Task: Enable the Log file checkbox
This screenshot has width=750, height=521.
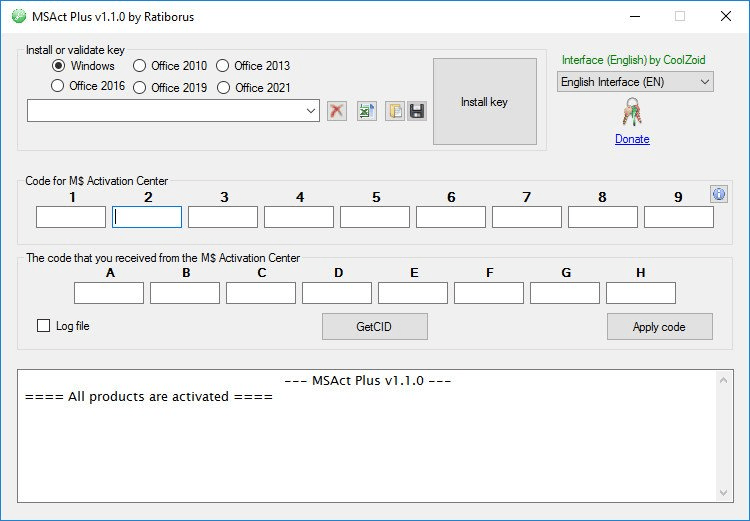Action: 44,326
